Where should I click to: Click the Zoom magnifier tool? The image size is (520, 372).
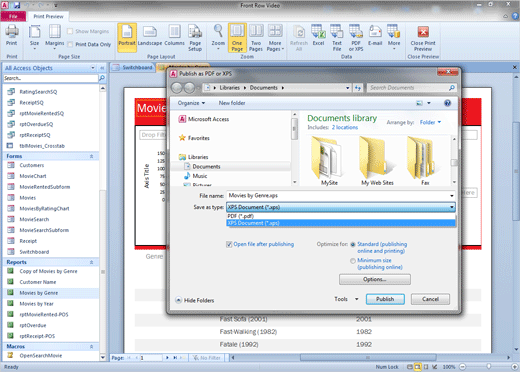(x=218, y=37)
